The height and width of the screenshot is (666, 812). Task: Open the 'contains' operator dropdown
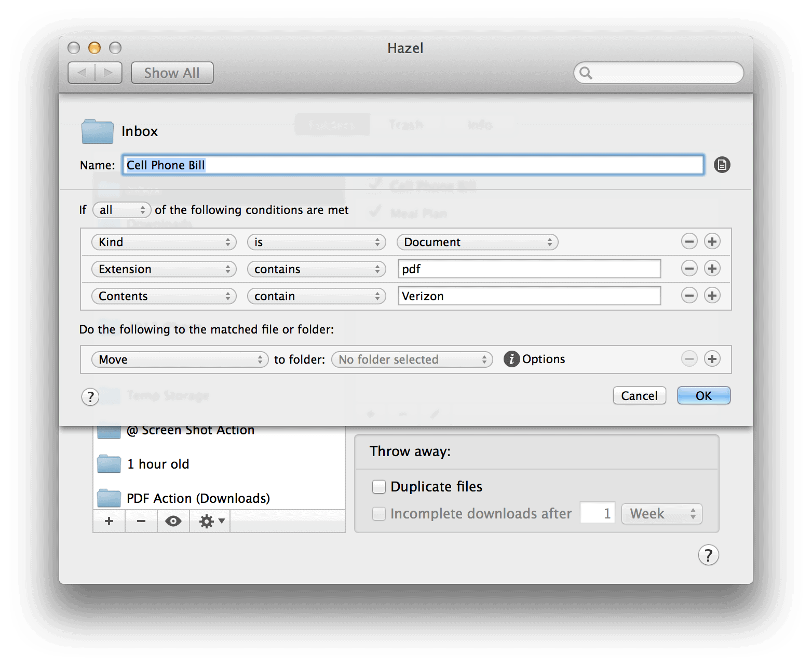(x=317, y=269)
